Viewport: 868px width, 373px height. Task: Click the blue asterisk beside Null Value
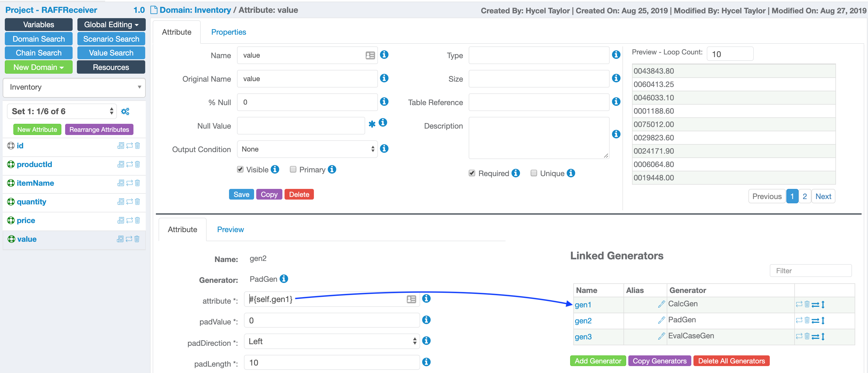pos(372,124)
